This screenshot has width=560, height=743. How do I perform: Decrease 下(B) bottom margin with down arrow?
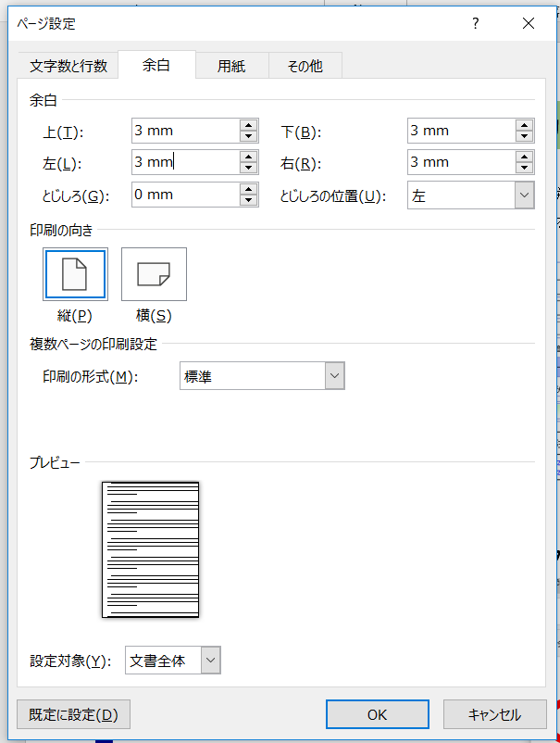pyautogui.click(x=524, y=136)
